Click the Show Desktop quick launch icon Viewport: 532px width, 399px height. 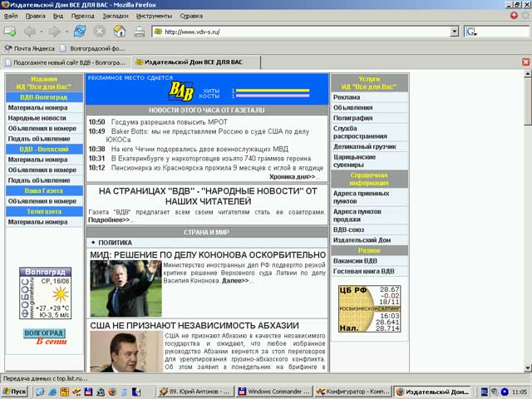pyautogui.click(x=41, y=392)
